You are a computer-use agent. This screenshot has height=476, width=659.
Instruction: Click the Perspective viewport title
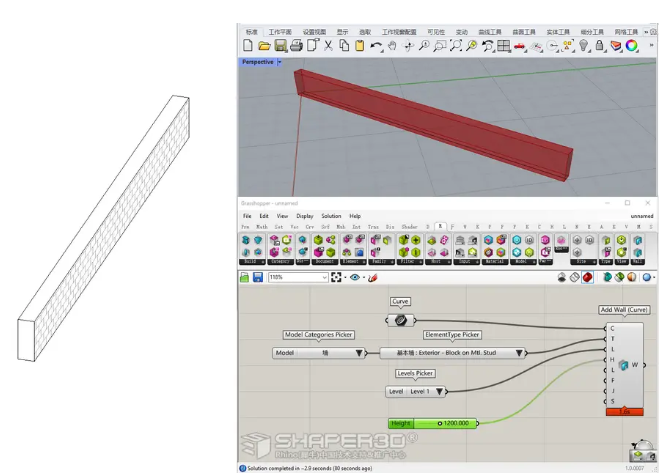pos(258,62)
